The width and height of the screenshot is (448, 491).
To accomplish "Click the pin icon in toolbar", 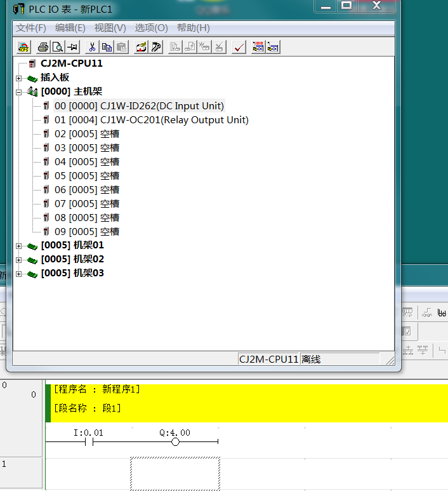I will click(72, 47).
